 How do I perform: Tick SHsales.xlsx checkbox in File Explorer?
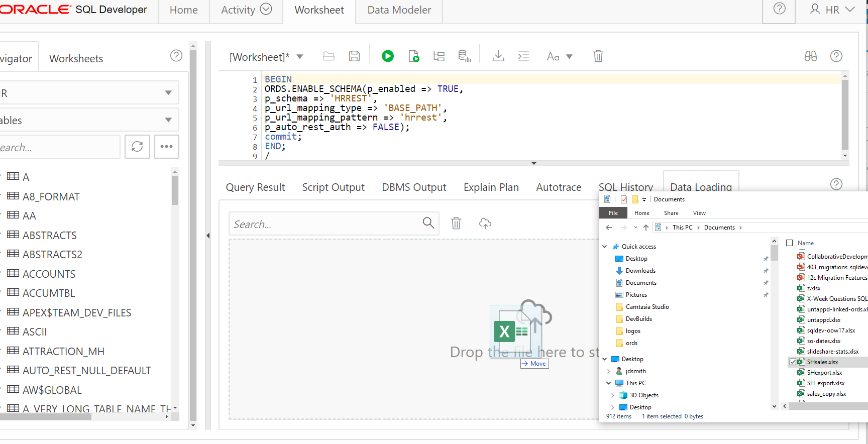[793, 362]
